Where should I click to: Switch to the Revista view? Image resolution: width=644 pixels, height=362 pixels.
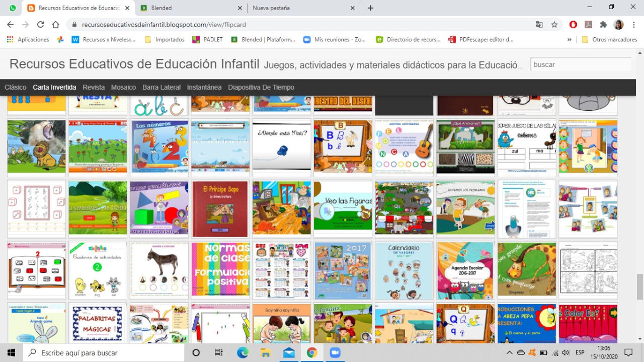pos(94,87)
